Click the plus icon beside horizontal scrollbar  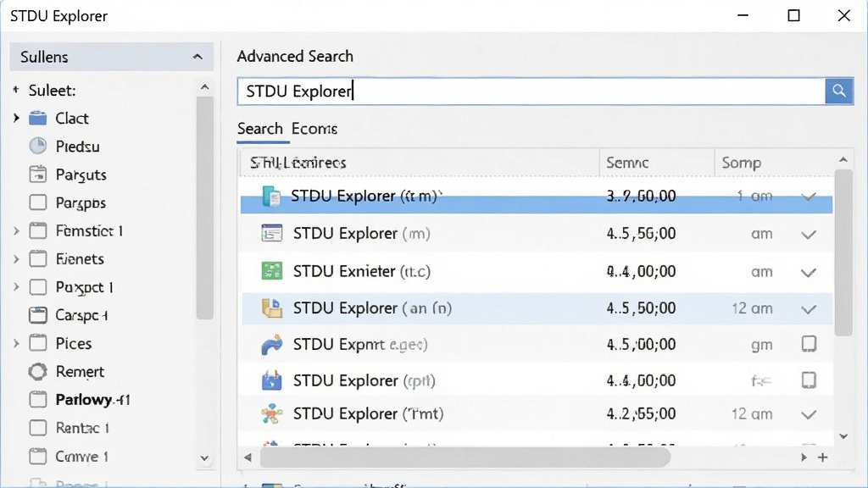822,457
